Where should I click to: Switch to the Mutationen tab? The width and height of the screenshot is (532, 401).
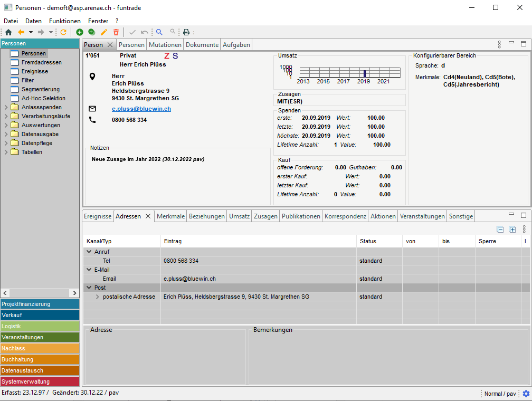pyautogui.click(x=165, y=45)
